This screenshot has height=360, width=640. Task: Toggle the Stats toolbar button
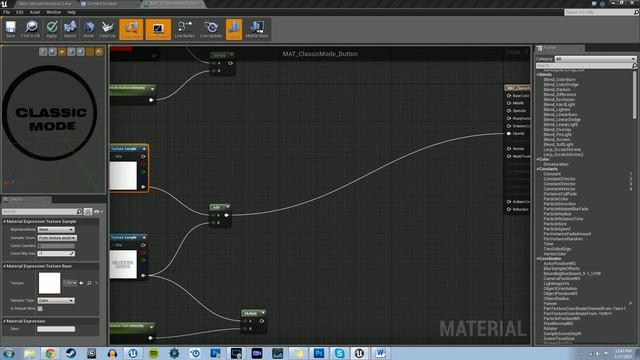click(234, 29)
